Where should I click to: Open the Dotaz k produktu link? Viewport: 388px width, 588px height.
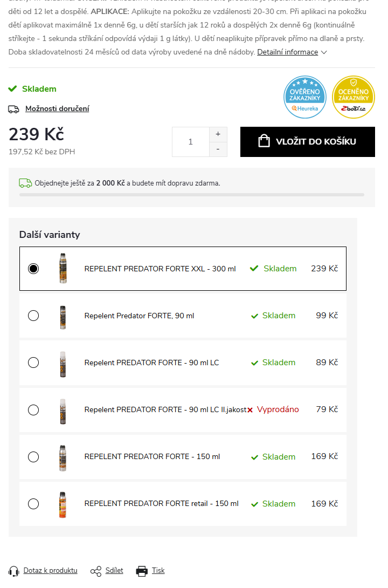coord(50,571)
